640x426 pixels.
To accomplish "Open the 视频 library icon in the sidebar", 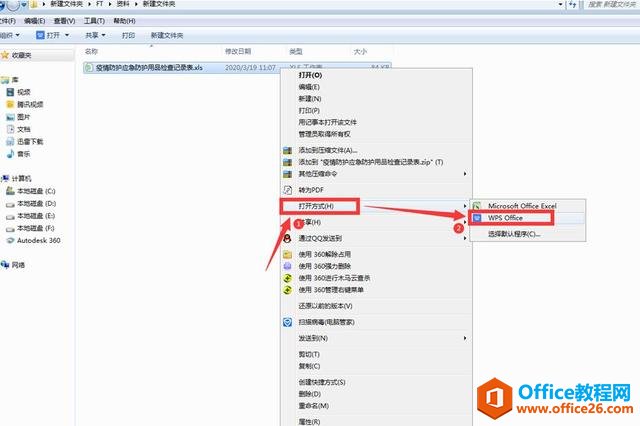I will [x=11, y=92].
